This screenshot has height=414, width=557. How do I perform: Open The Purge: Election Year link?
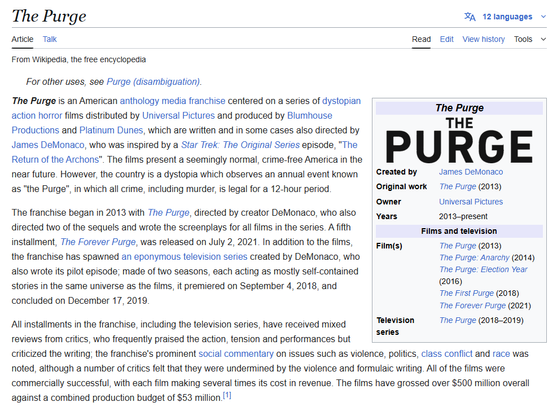point(483,269)
